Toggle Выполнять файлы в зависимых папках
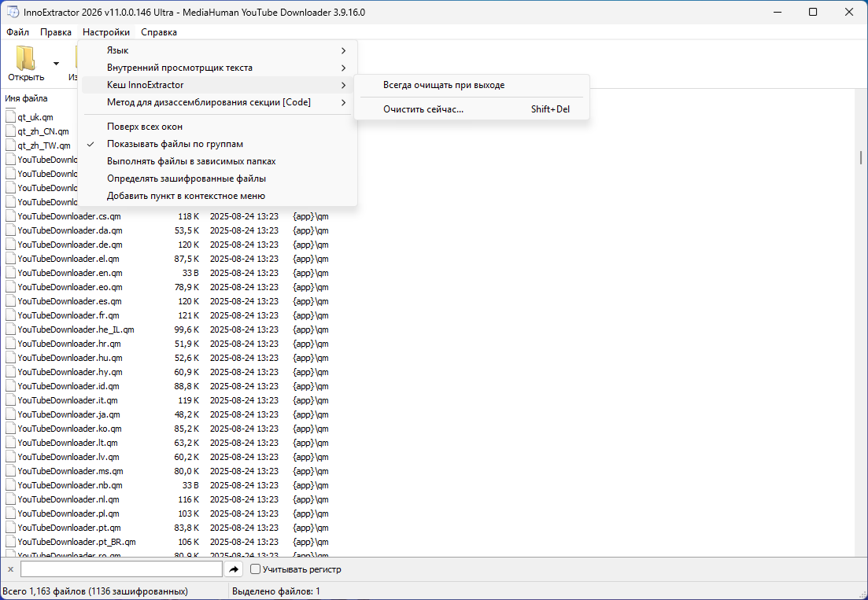The image size is (868, 600). [217, 161]
